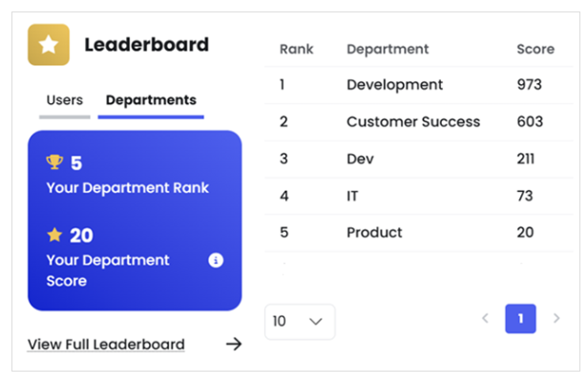
Task: Click the Development department row
Action: 419,85
